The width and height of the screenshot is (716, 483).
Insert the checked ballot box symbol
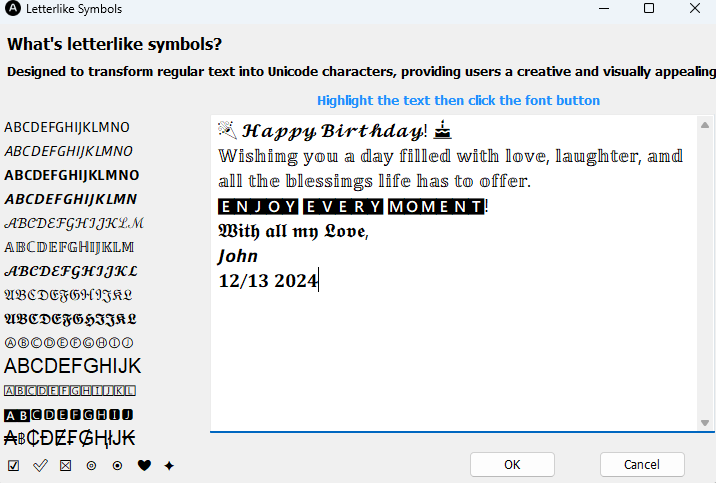point(13,465)
